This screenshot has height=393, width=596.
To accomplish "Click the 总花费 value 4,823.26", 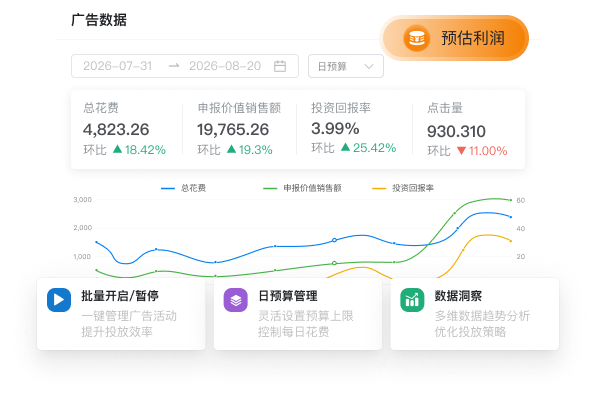I will (x=116, y=130).
